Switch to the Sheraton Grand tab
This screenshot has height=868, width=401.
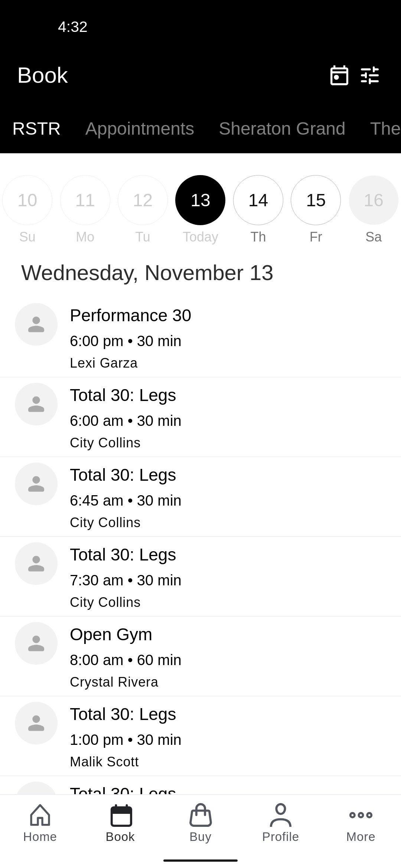(282, 129)
